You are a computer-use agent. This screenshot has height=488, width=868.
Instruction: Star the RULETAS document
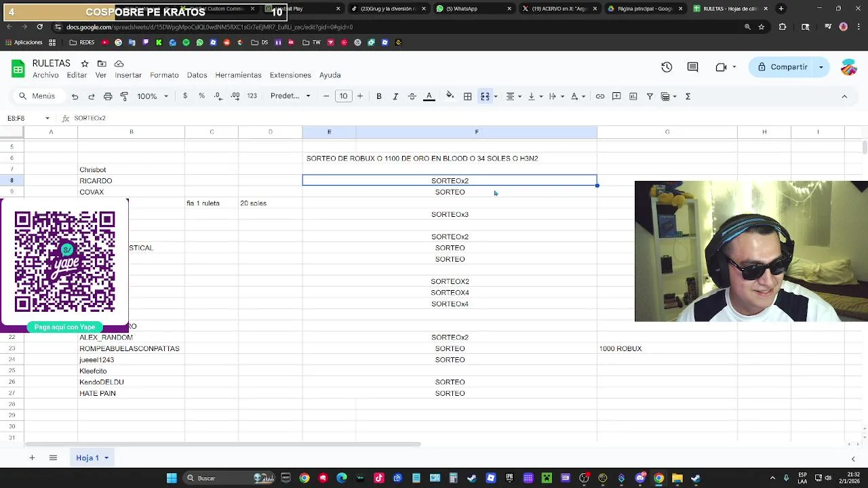pyautogui.click(x=85, y=64)
